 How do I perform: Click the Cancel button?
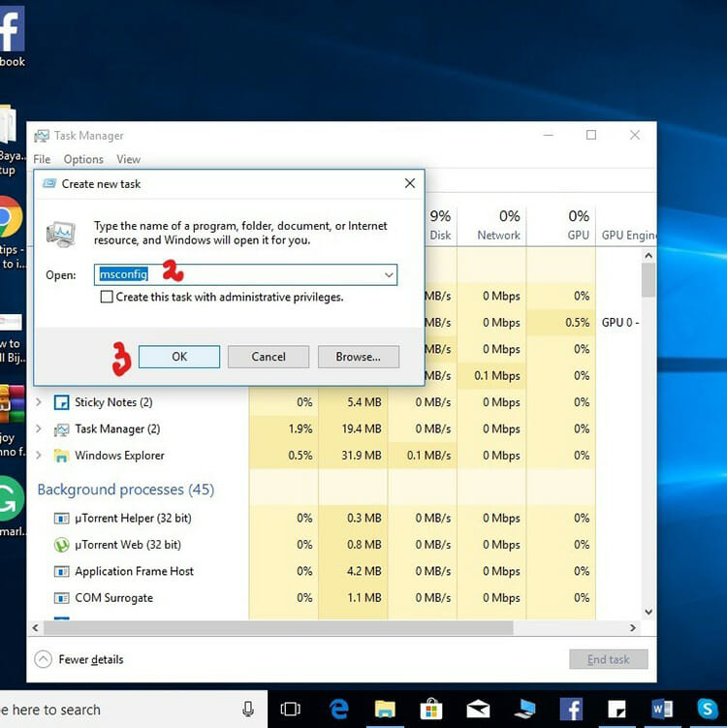point(269,357)
